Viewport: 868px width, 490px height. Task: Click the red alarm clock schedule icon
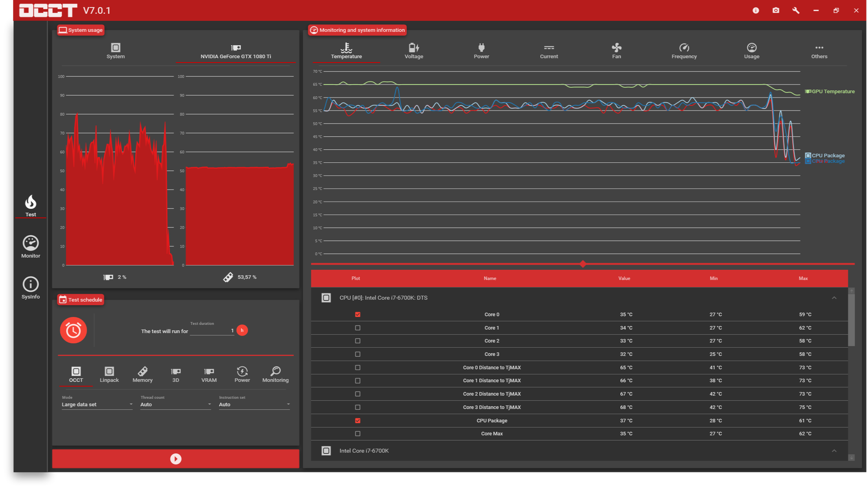click(74, 330)
